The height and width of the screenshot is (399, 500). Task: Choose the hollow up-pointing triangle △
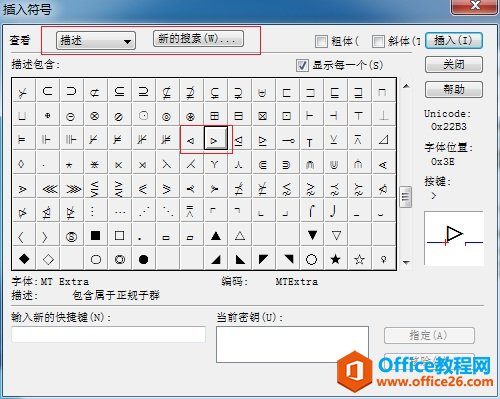(x=240, y=236)
